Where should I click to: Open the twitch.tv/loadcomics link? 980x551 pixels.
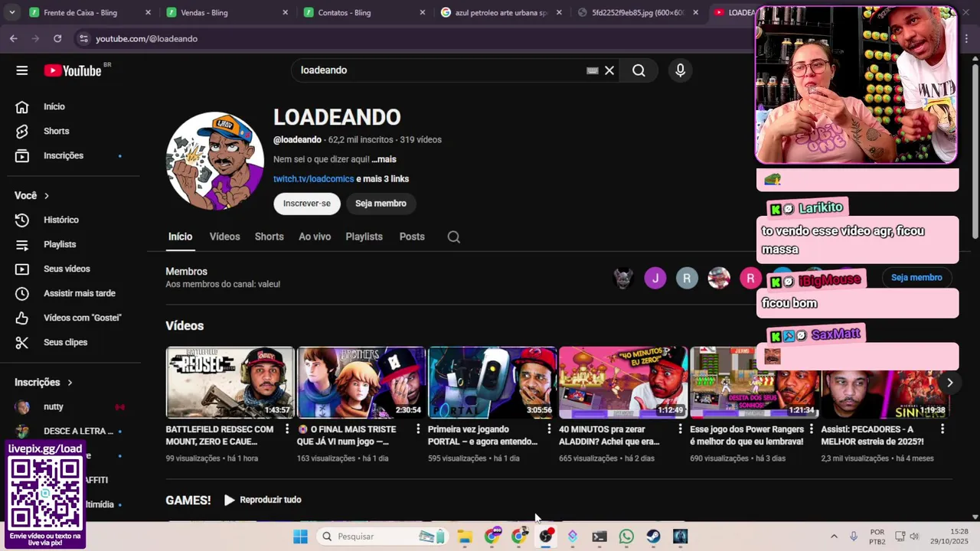(314, 179)
